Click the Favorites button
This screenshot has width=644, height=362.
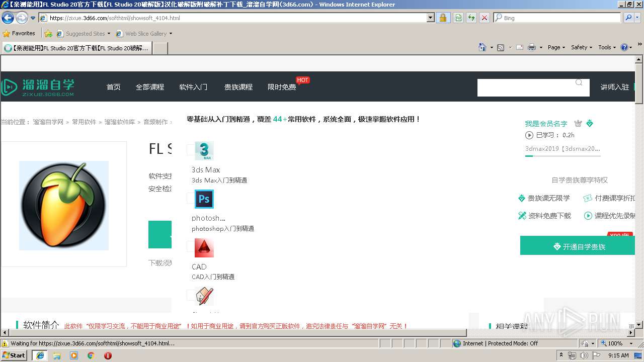point(19,34)
